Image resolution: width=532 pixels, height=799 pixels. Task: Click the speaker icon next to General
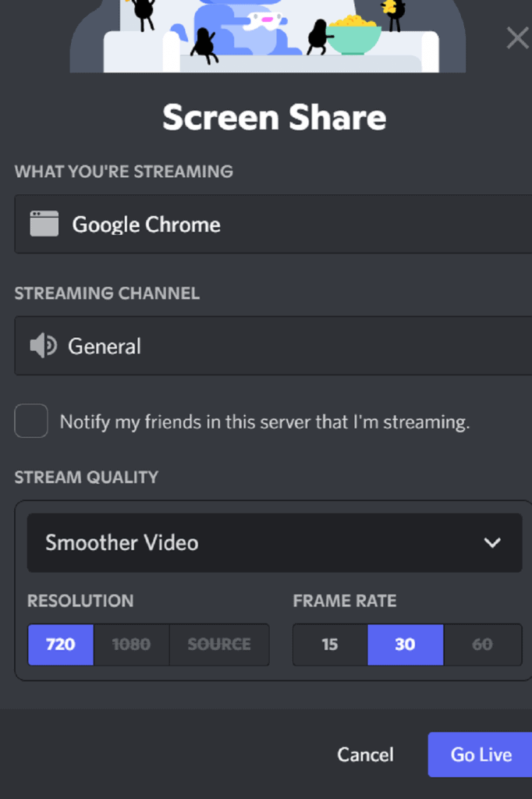pos(43,346)
